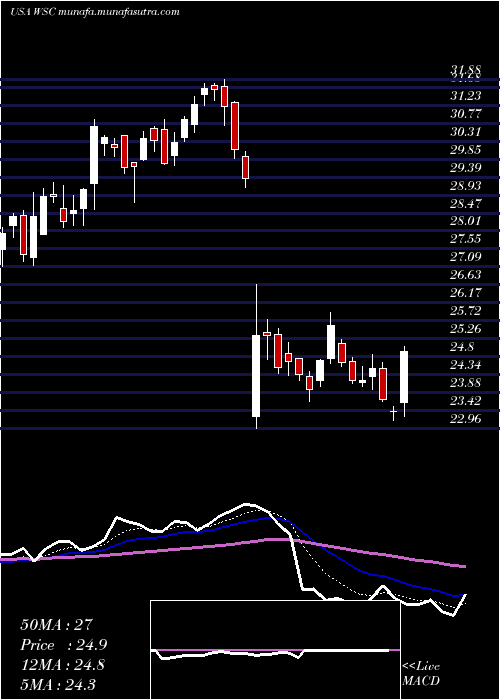Screen dimensions: 500x700
Task: Click the large red candle falling from 31 to 29.85
Action: pos(235,126)
